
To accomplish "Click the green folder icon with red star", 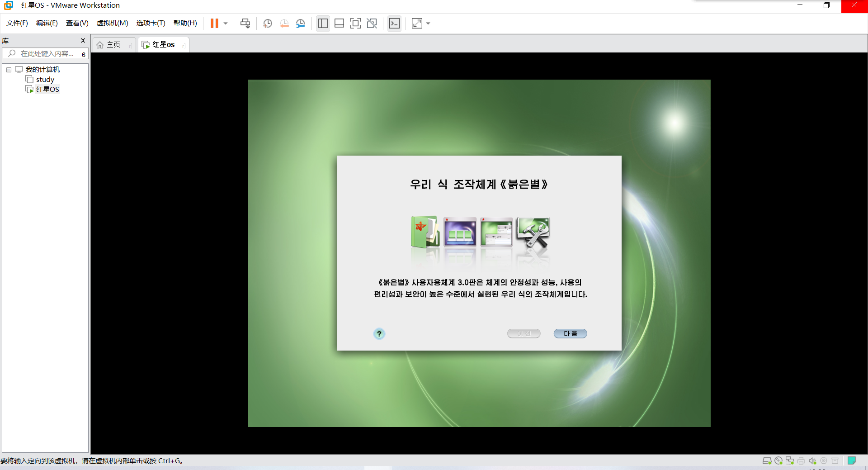I will (425, 232).
